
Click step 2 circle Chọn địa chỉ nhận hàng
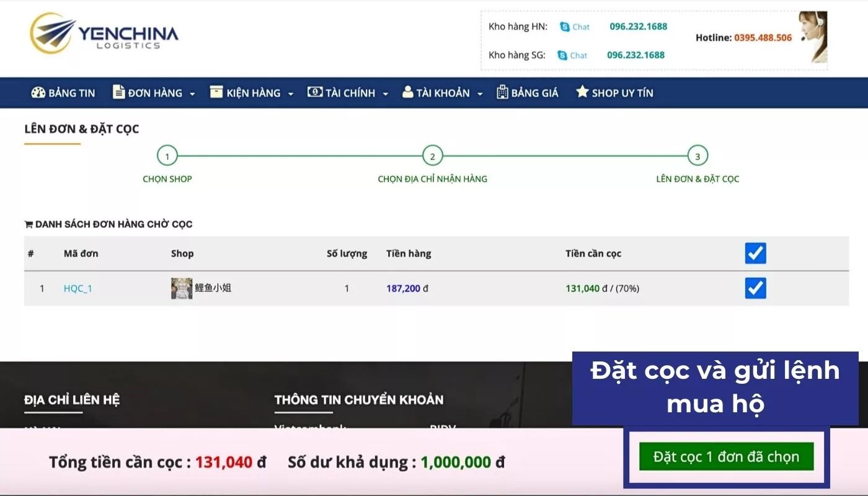point(432,156)
